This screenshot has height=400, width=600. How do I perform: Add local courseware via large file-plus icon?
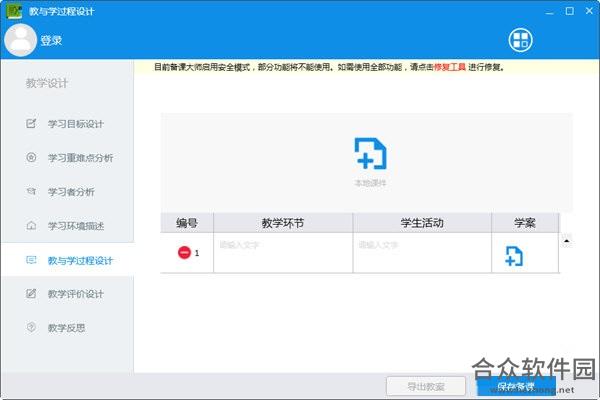click(370, 153)
